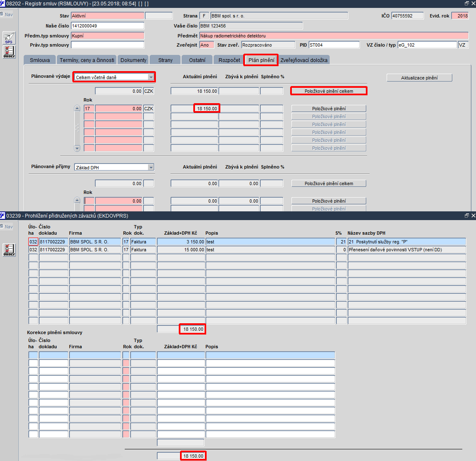Click the up arrow of příjmy year list
476x461 pixels.
tap(77, 200)
